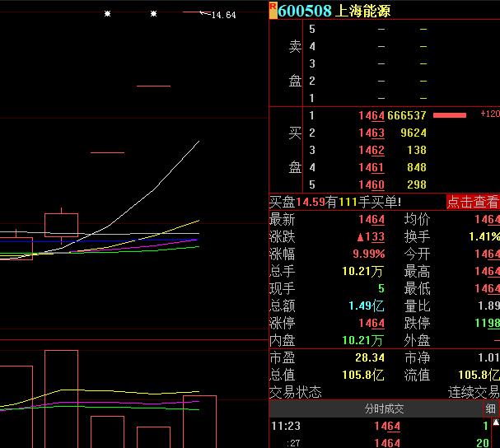Click stock code 600508
This screenshot has height=448, width=500.
click(305, 11)
